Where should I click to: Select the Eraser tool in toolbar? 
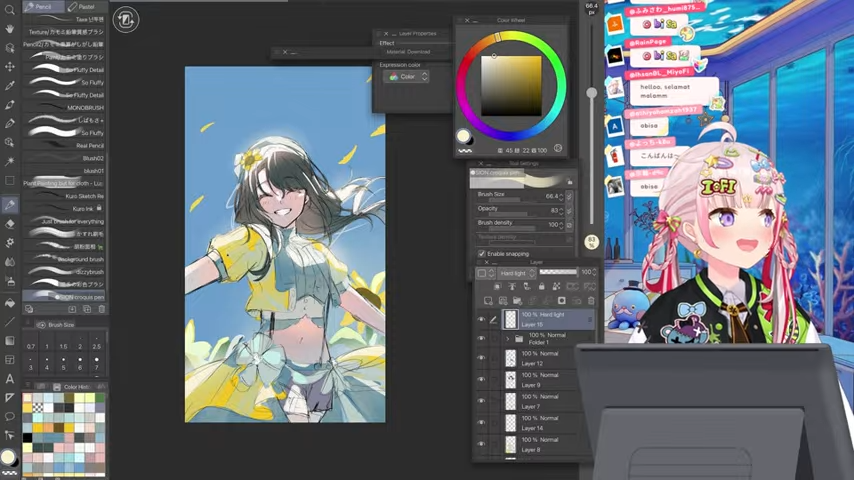point(9,224)
